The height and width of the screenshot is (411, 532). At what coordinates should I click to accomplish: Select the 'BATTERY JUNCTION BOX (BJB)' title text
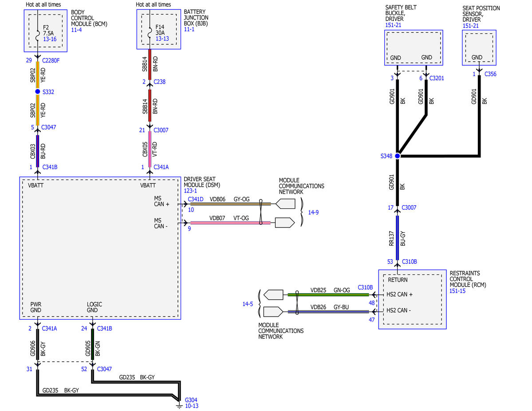[x=196, y=18]
